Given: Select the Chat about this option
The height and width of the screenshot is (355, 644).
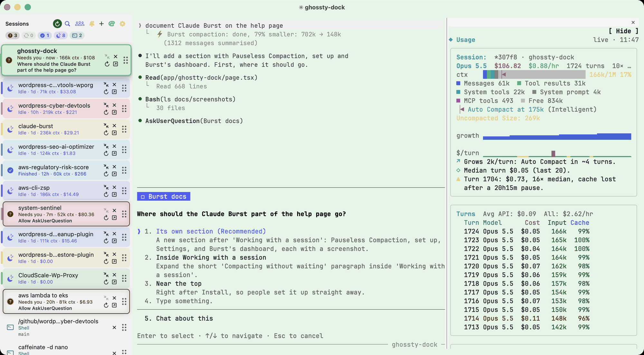Looking at the screenshot, I should (x=185, y=318).
